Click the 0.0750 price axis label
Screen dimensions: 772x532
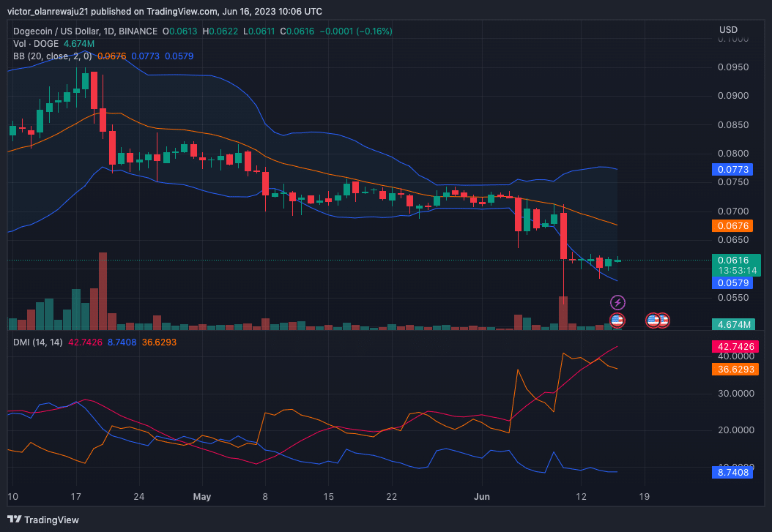tap(732, 182)
